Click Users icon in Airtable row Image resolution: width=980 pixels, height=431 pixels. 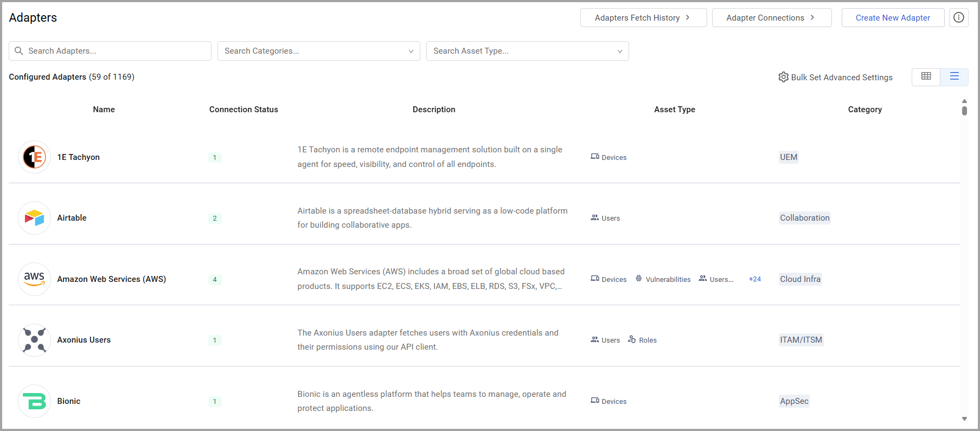595,217
